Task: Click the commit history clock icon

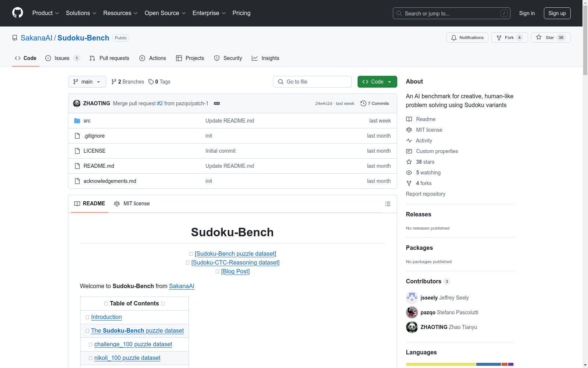Action: point(363,103)
